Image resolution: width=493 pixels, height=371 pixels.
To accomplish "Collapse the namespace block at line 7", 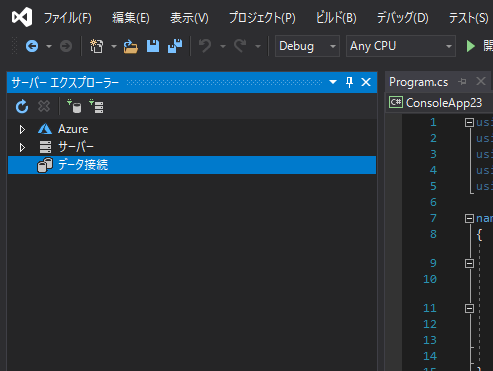I will point(469,219).
